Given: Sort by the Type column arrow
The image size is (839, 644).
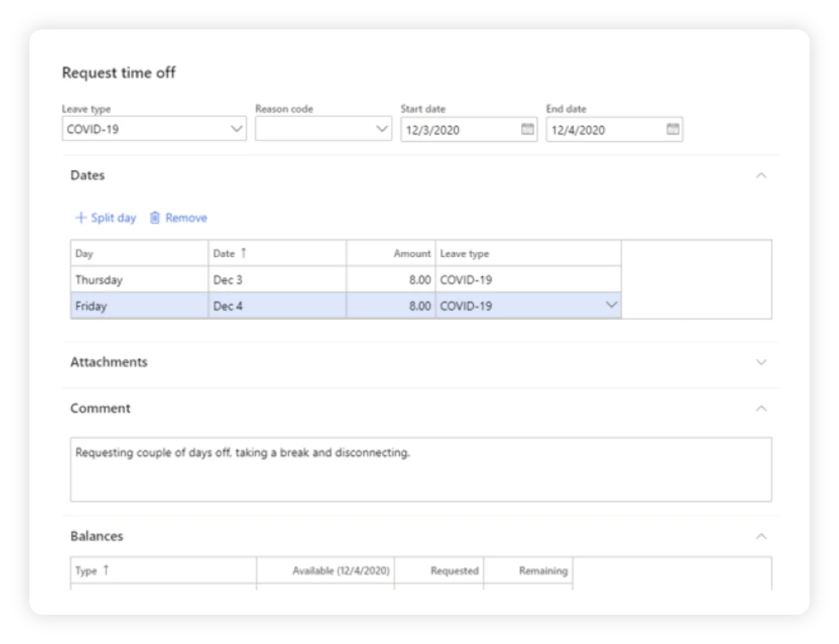Looking at the screenshot, I should (106, 570).
